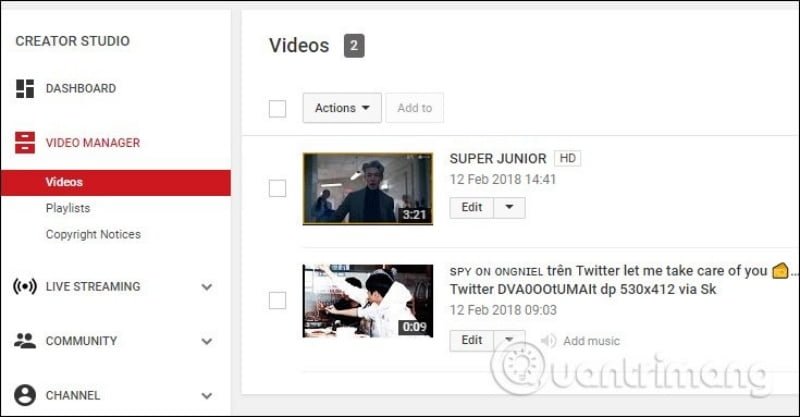Click the Video Manager red icon

25,143
